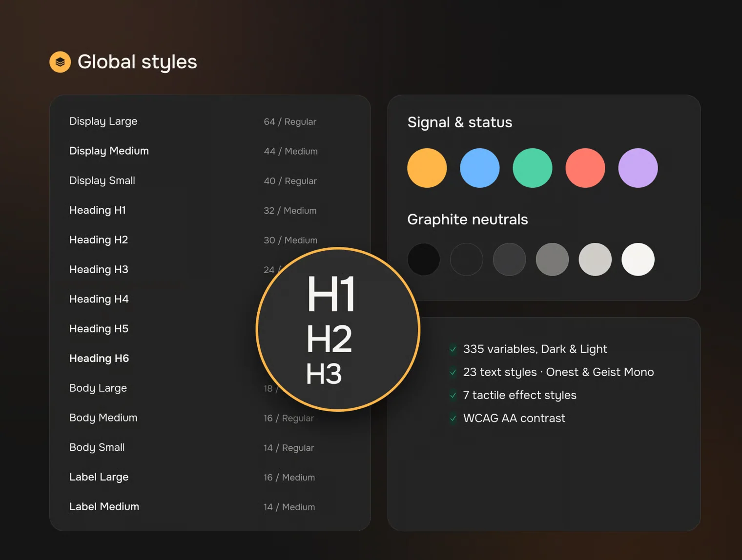The width and height of the screenshot is (742, 560).
Task: Select the Display Small text style
Action: [x=102, y=180]
